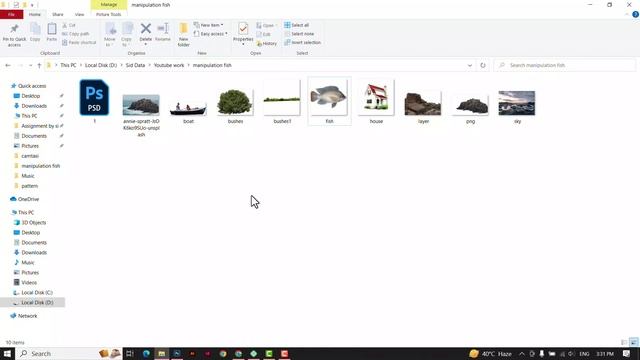Open the Easy access dropdown
Screen dimensions: 640x360
pos(211,34)
